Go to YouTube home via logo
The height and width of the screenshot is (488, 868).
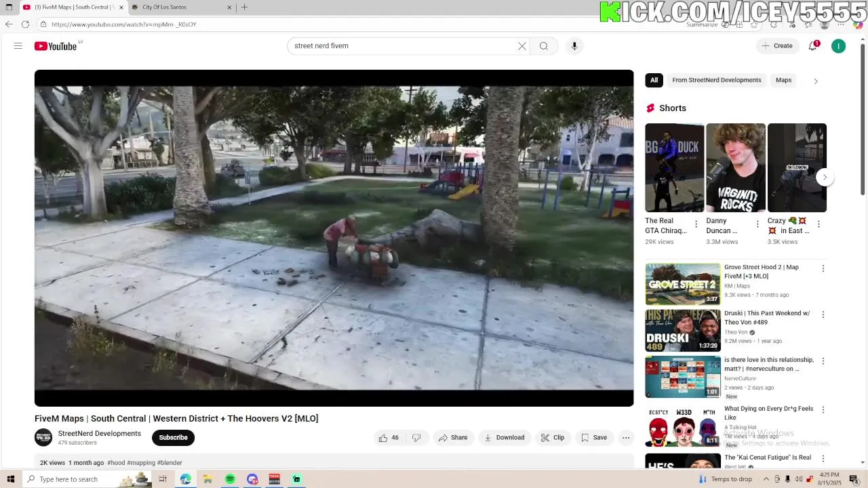click(56, 46)
